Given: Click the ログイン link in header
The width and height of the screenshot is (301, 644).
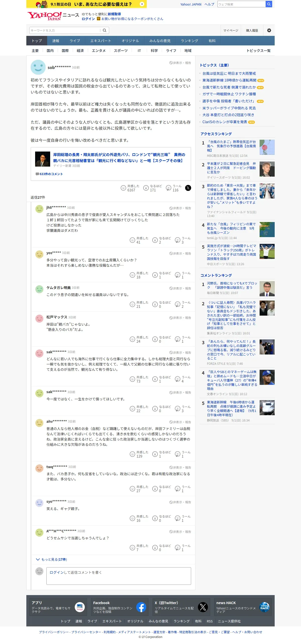Looking at the screenshot, I should tap(88, 19).
